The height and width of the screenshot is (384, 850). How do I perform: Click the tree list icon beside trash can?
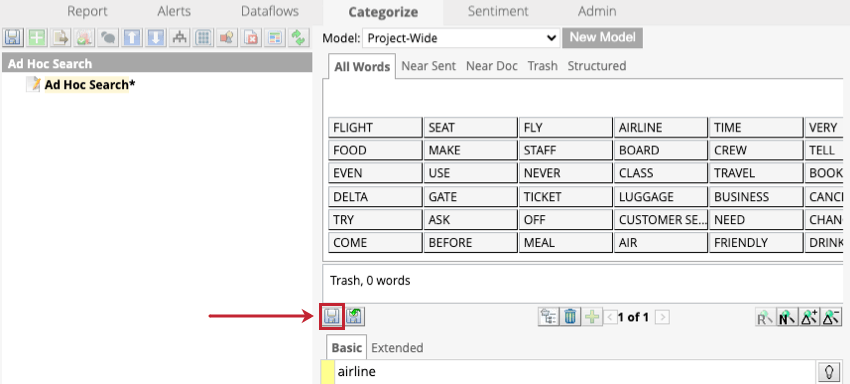tap(548, 317)
